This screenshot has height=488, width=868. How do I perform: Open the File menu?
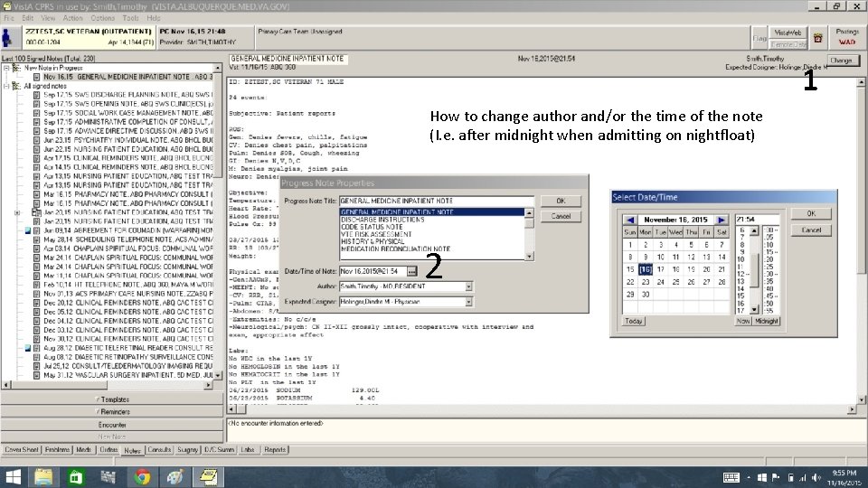9,18
